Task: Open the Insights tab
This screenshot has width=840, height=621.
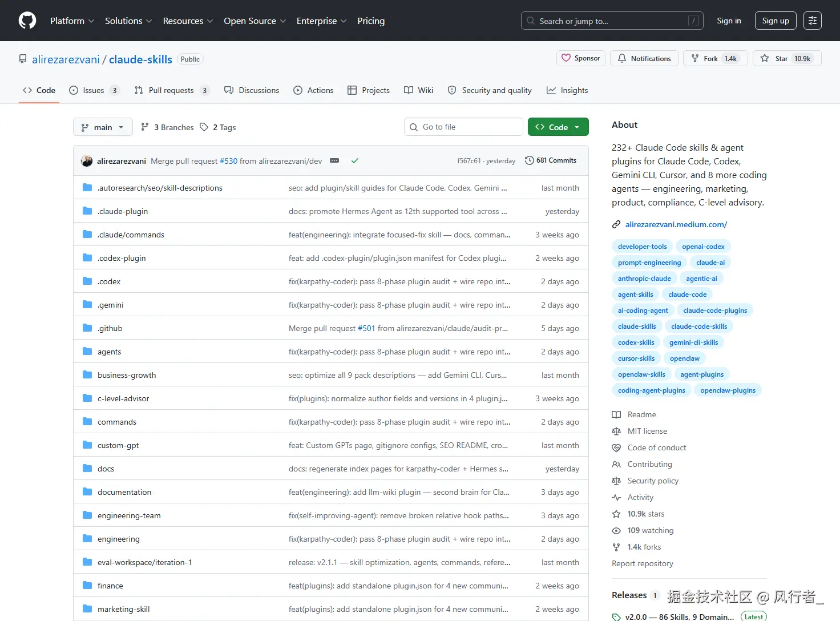Action: pyautogui.click(x=567, y=90)
